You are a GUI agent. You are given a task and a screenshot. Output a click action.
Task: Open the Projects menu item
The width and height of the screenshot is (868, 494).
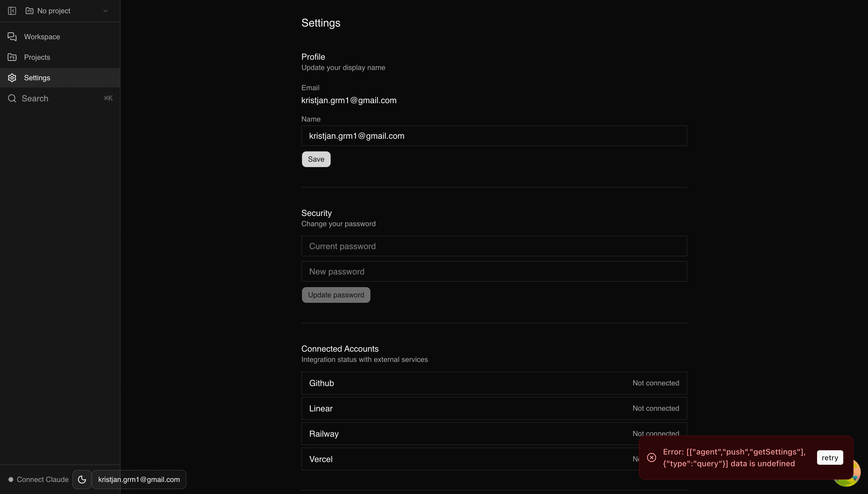(x=60, y=57)
